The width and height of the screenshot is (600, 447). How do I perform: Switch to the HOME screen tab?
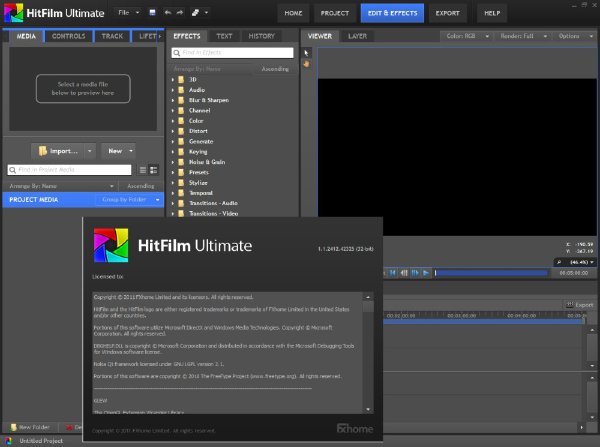[293, 13]
